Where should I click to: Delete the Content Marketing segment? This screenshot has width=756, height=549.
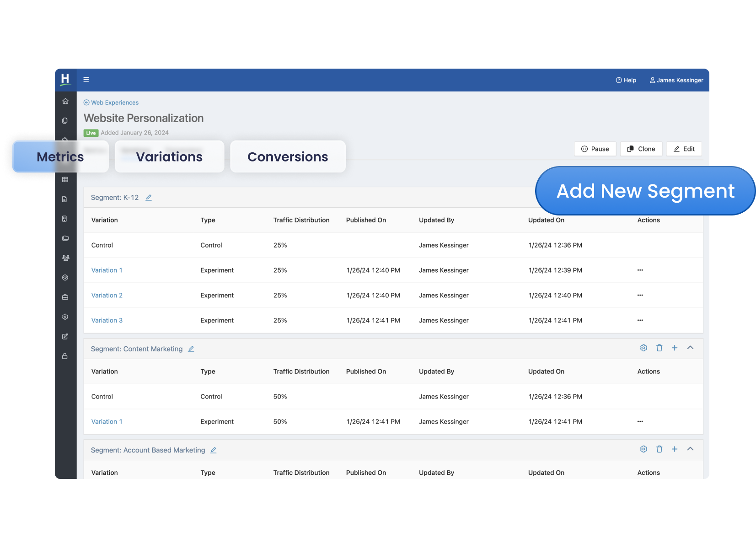(659, 348)
